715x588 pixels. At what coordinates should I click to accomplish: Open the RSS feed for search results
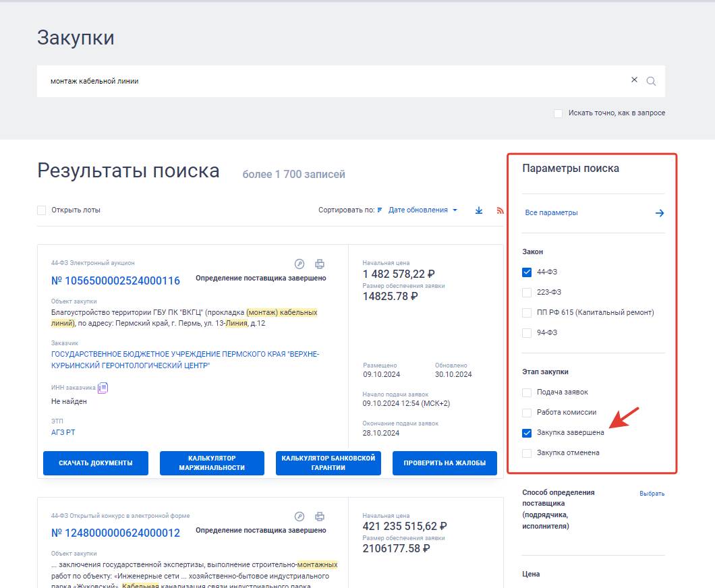(x=500, y=210)
